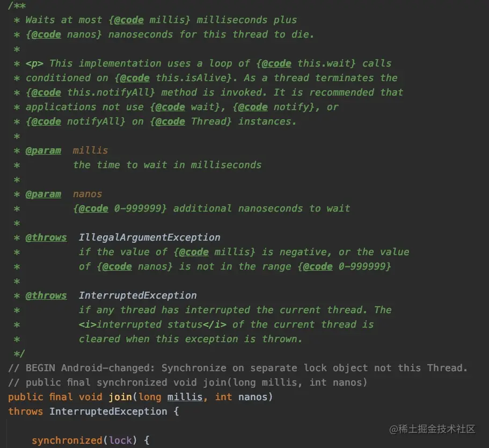Click the Javadoc opening /** marker
The image size is (489, 448).
pos(17,6)
